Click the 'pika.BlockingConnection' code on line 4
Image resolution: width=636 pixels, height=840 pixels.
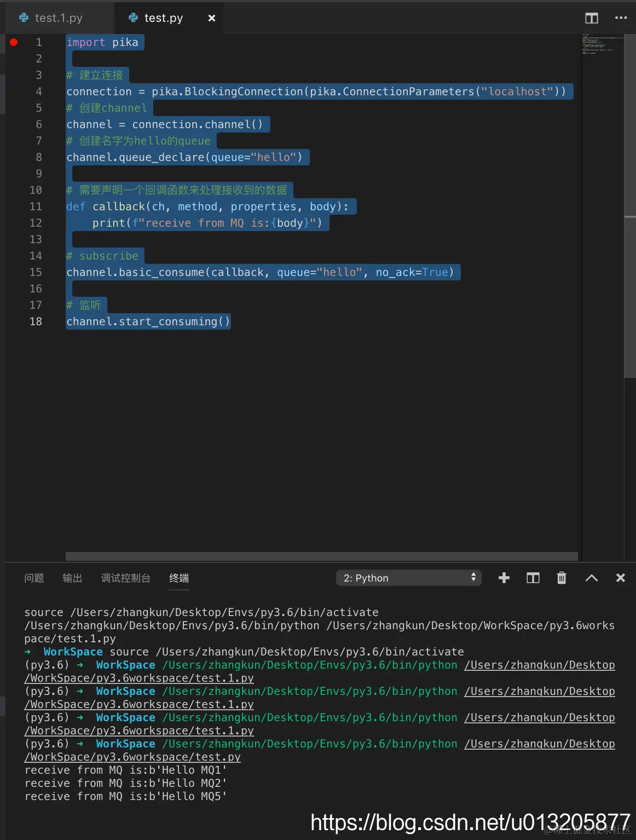coord(228,91)
